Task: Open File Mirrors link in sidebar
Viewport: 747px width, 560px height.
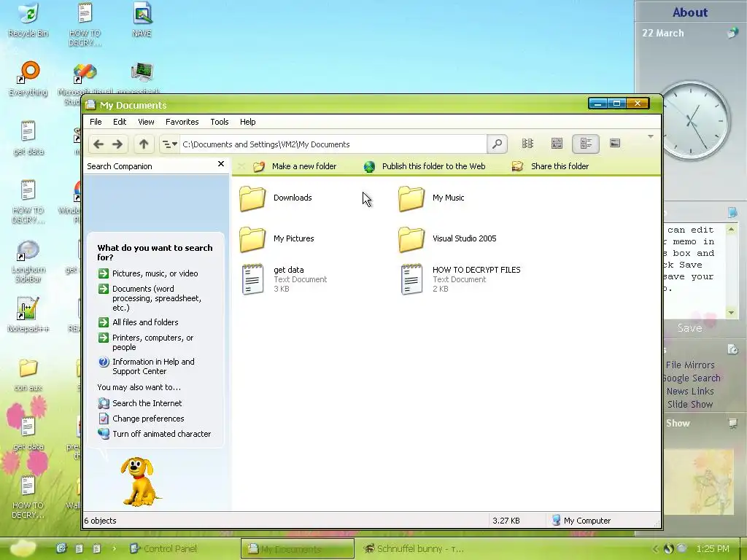Action: 690,365
